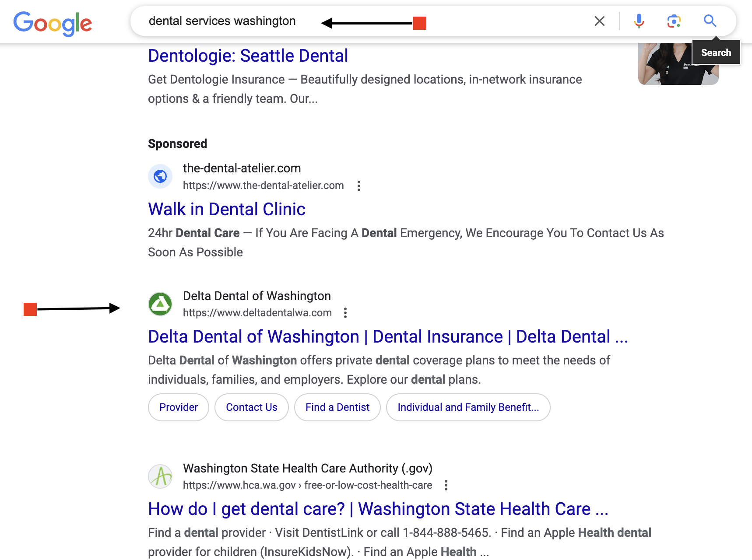Open the Dentologie ad thumbnail image

click(678, 64)
